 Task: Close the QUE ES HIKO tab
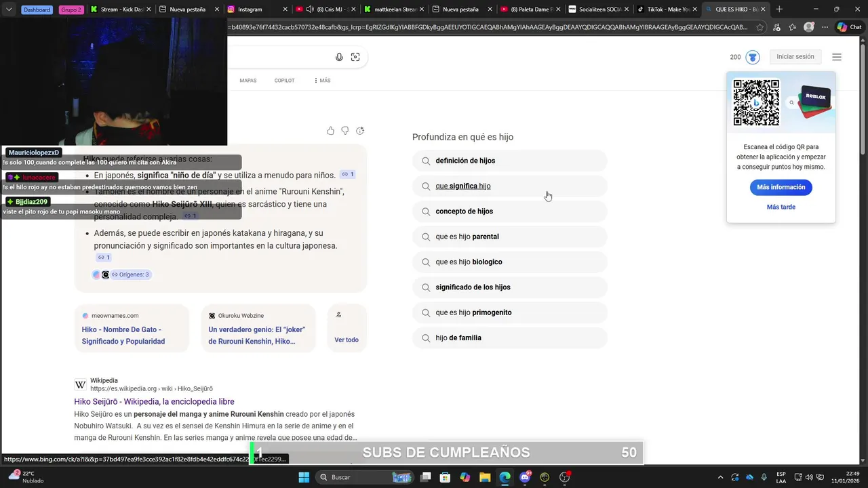(x=763, y=9)
